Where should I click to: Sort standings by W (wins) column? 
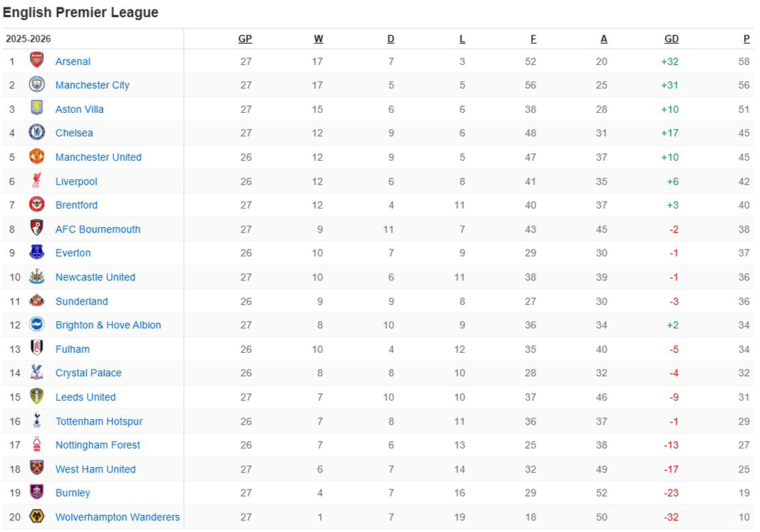pos(318,39)
